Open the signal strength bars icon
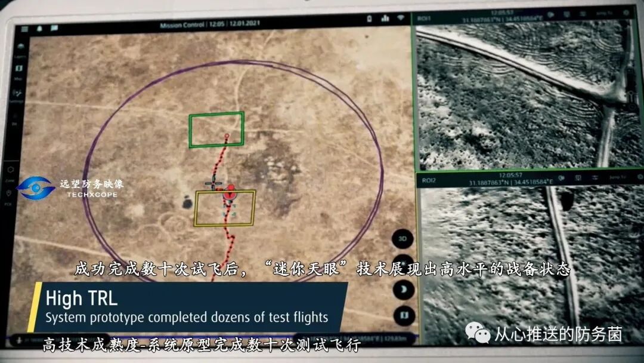 pos(385,18)
